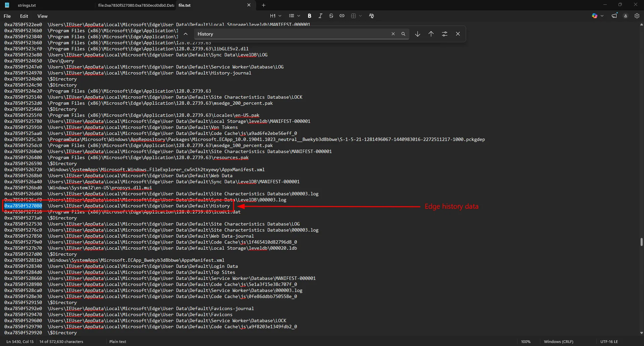Open Notepad settings gear
Screen dimensions: 644x346
[x=637, y=16]
